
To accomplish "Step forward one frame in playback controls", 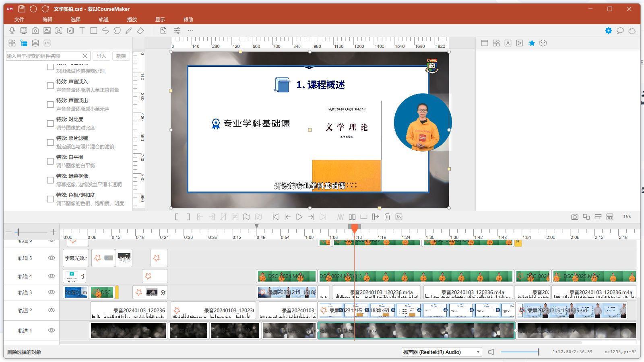I will pos(311,217).
